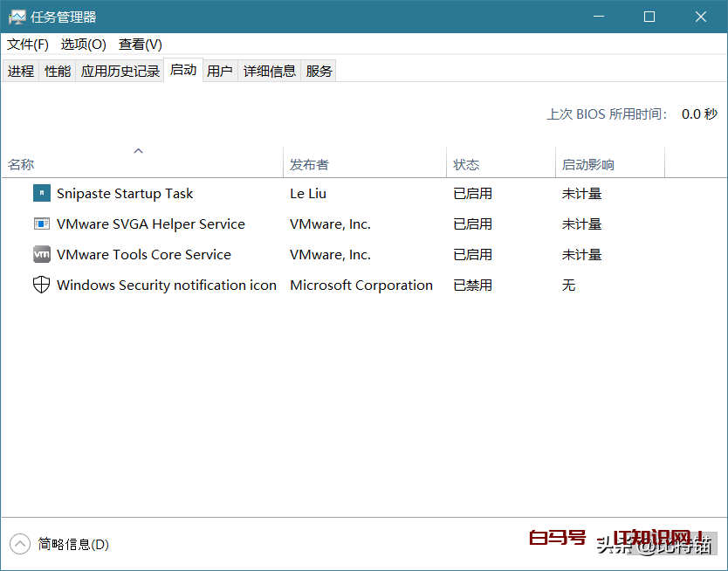Click the VMware SVGA Helper Service icon
This screenshot has height=571, width=728.
tap(41, 224)
